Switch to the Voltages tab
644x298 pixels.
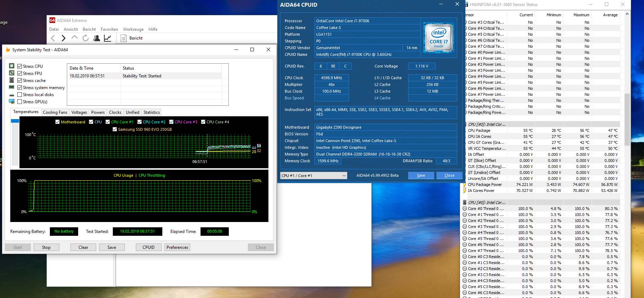[x=79, y=112]
